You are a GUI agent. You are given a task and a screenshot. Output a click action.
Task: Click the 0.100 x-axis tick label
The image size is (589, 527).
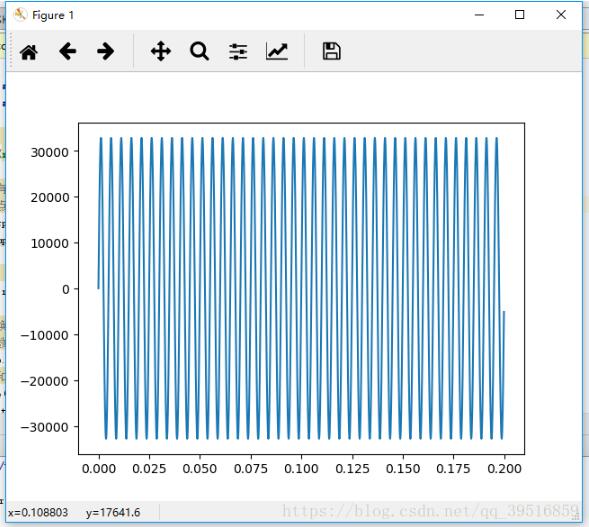(x=301, y=469)
